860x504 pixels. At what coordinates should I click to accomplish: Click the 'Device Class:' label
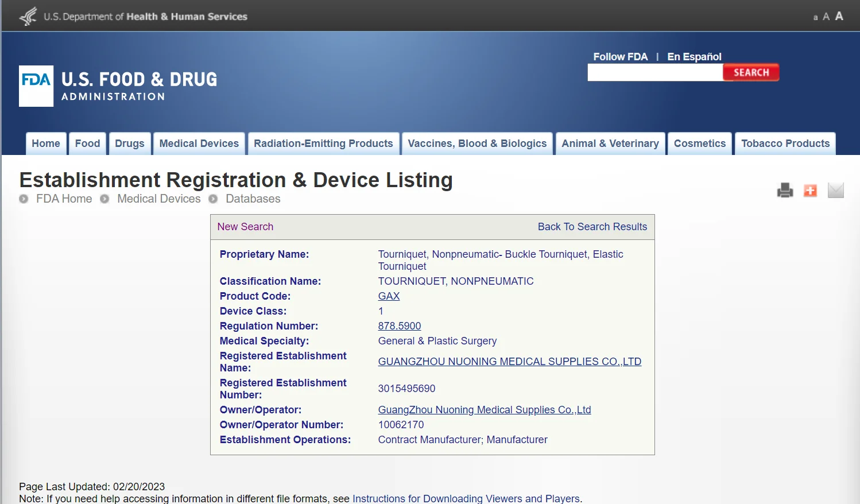(x=253, y=311)
